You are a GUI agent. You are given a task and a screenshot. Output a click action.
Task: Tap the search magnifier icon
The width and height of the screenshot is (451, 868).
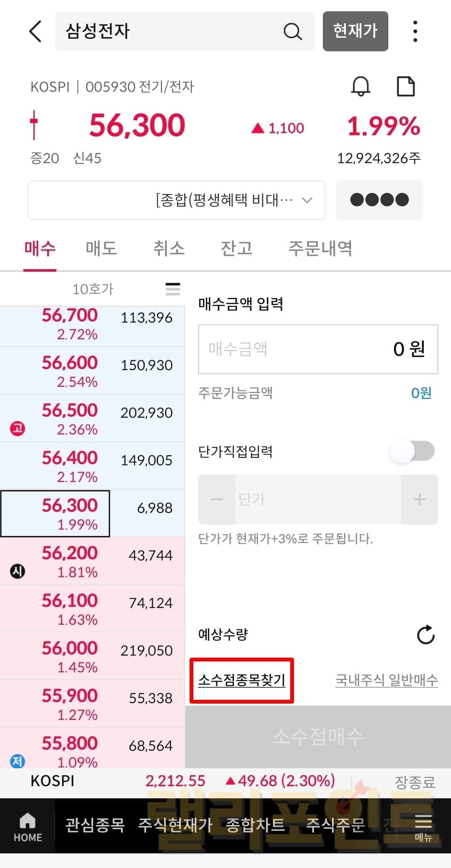point(292,32)
